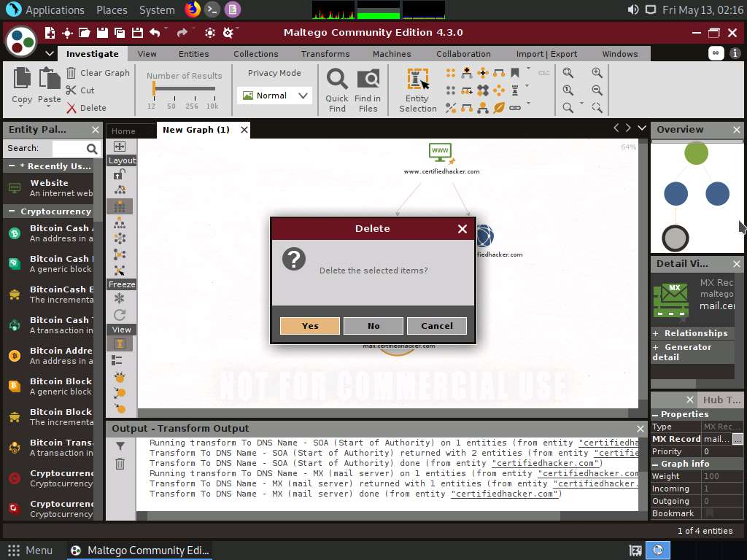Select circular layout mode icon
Screen dimensions: 747x560
pyautogui.click(x=120, y=238)
